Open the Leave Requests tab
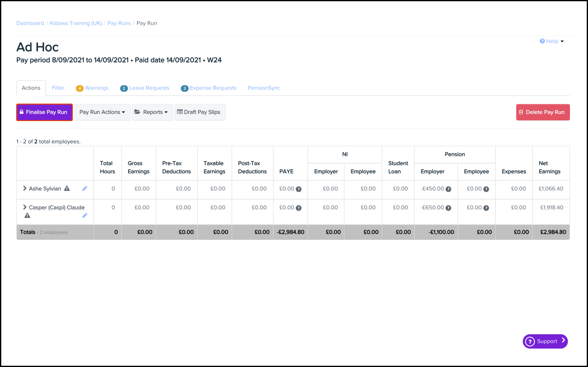The height and width of the screenshot is (367, 588). point(145,88)
